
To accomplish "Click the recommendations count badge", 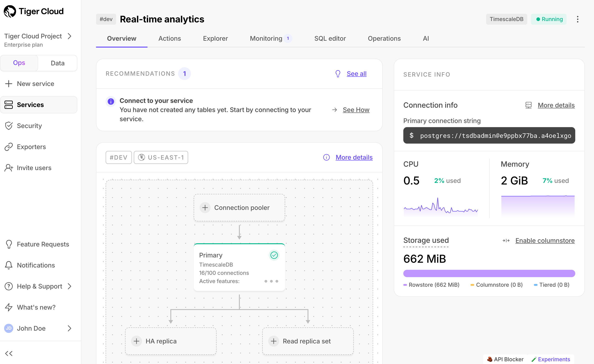I will pos(185,74).
